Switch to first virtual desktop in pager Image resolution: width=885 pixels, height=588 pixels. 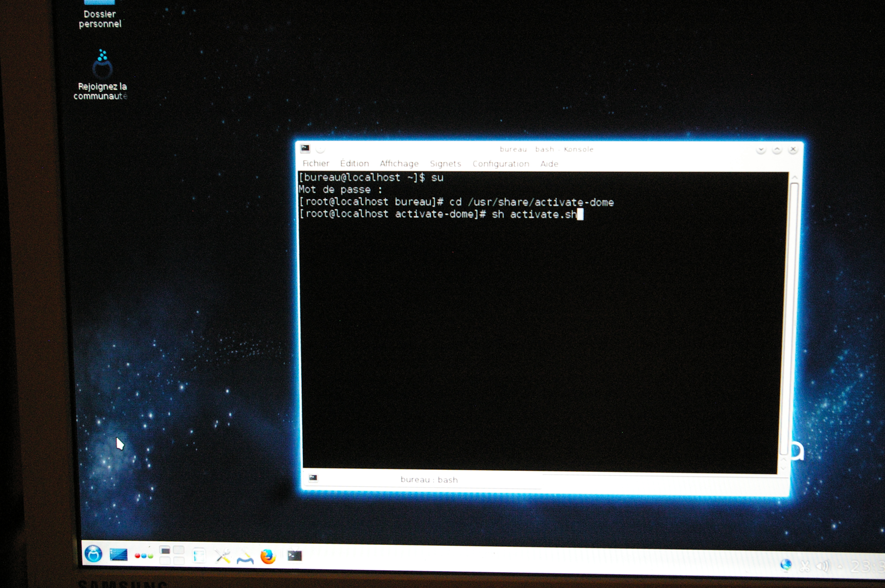(165, 550)
